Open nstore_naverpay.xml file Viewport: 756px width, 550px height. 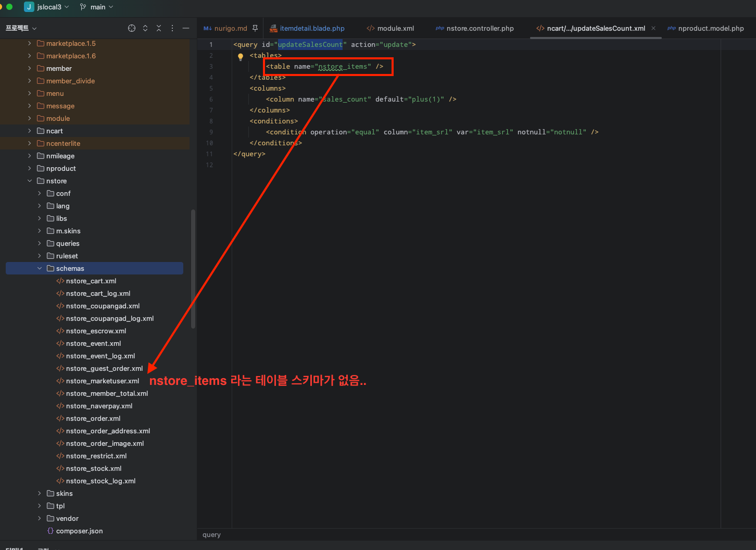click(x=94, y=406)
